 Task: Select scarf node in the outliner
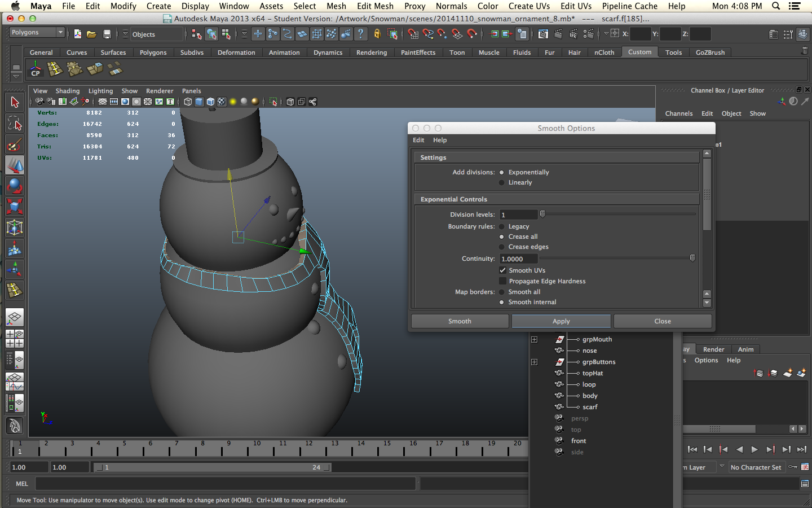(x=590, y=407)
